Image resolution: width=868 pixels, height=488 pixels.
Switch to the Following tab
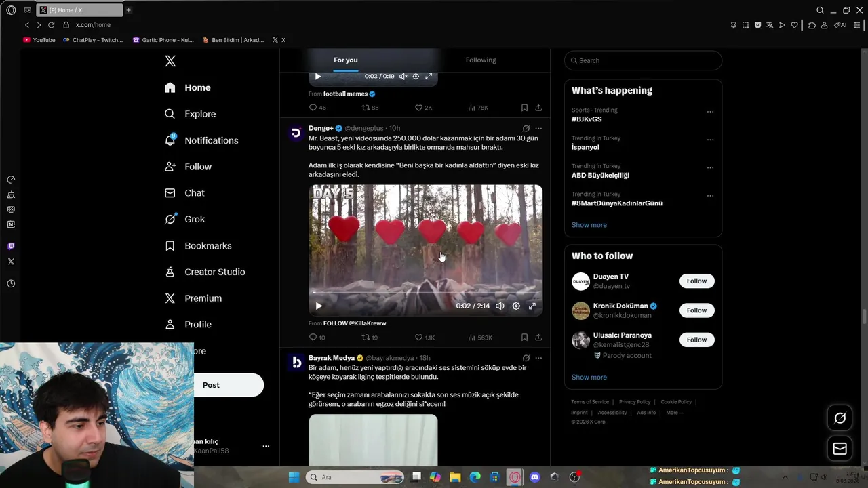click(481, 60)
